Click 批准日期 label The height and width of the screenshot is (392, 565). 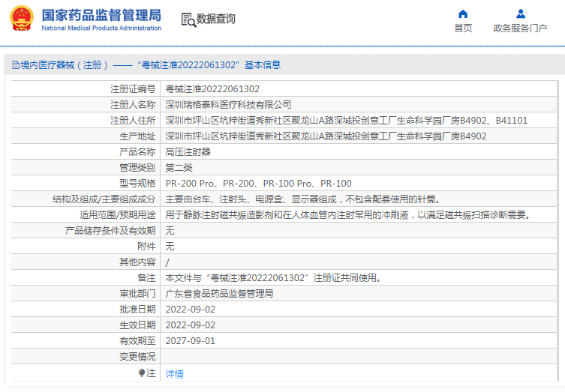coord(137,310)
